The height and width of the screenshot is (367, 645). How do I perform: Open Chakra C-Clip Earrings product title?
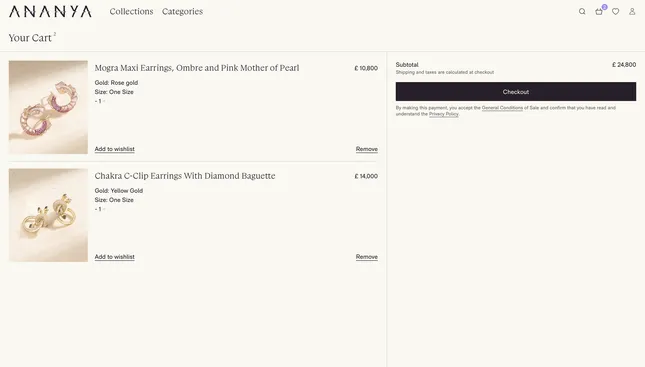185,176
